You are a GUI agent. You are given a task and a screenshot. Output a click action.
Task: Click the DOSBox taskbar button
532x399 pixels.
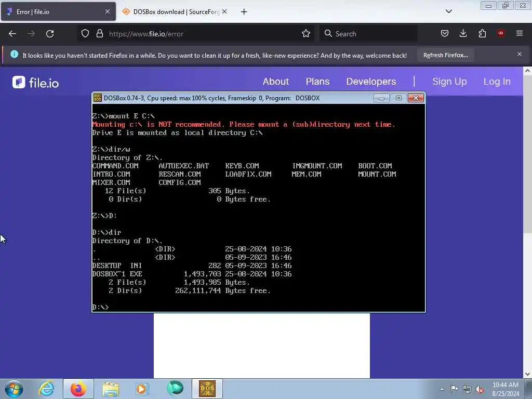207,389
